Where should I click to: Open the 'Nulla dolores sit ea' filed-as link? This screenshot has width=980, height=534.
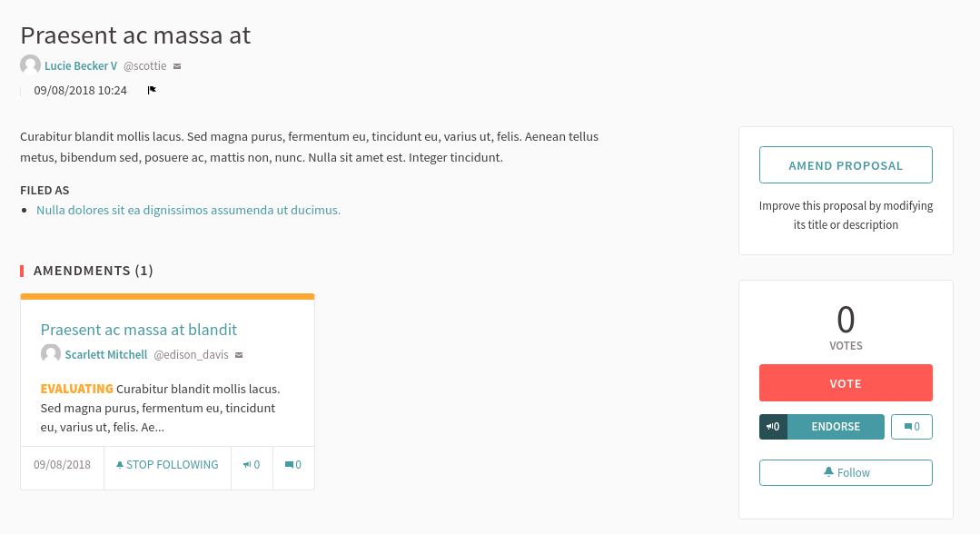[x=188, y=210]
